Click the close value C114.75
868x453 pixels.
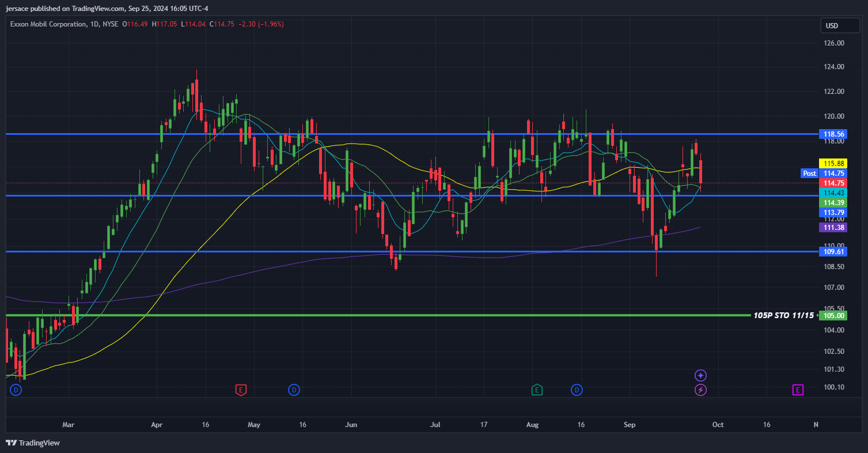tap(221, 24)
